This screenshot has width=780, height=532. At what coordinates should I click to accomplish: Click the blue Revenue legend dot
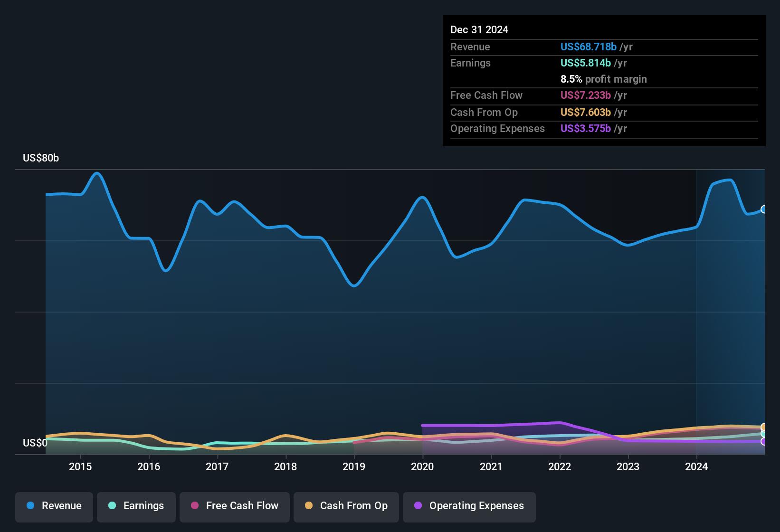(30, 506)
